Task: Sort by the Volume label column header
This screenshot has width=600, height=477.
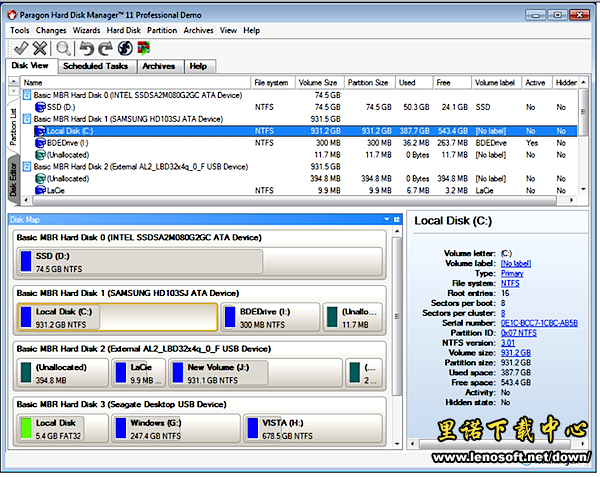Action: pos(496,83)
